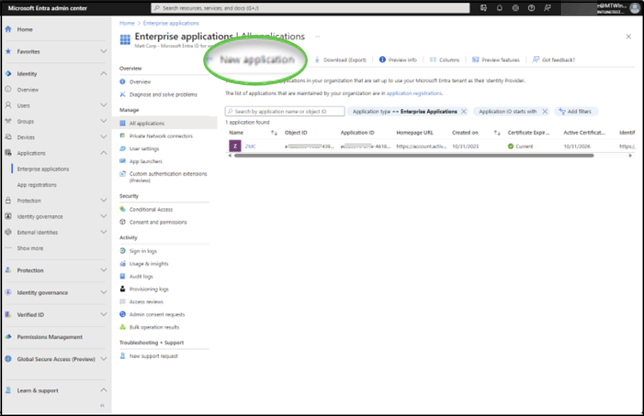The image size is (644, 416).
Task: Open Access reviews
Action: point(146,302)
